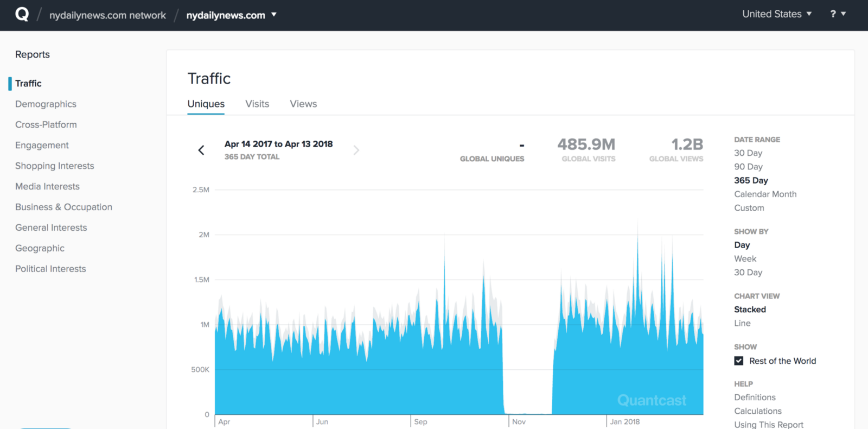Switch to the Visits tab
The width and height of the screenshot is (868, 429).
(257, 104)
